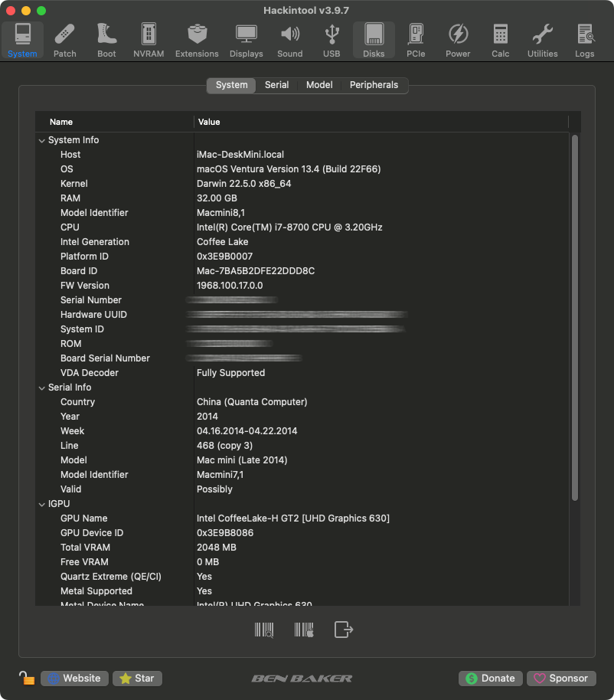The height and width of the screenshot is (700, 614).
Task: Select the Intel Generation row
Action: pyautogui.click(x=302, y=242)
